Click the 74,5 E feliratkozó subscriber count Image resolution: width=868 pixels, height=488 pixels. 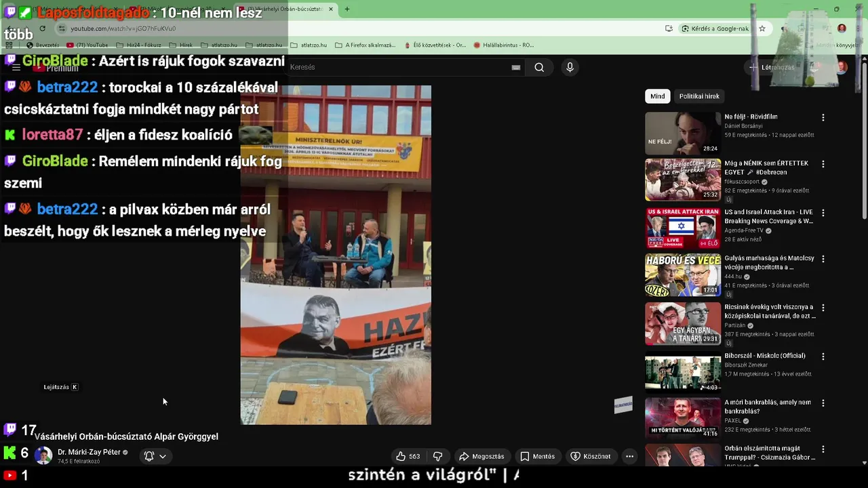tap(79, 462)
